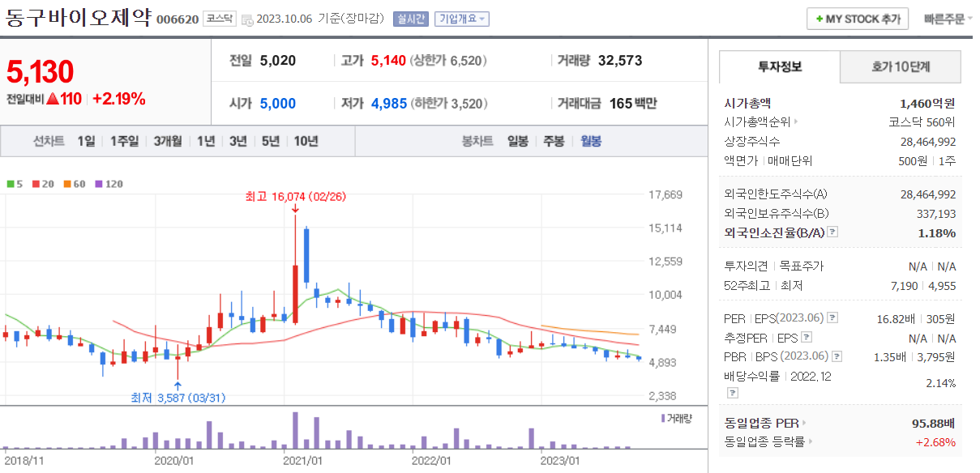Select the 10년 line chart period

[306, 141]
